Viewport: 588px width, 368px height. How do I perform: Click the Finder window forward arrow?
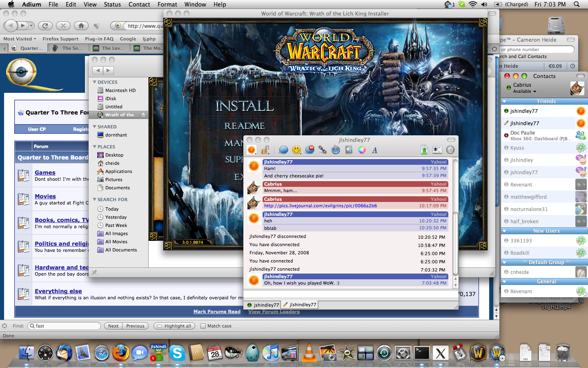(x=108, y=70)
